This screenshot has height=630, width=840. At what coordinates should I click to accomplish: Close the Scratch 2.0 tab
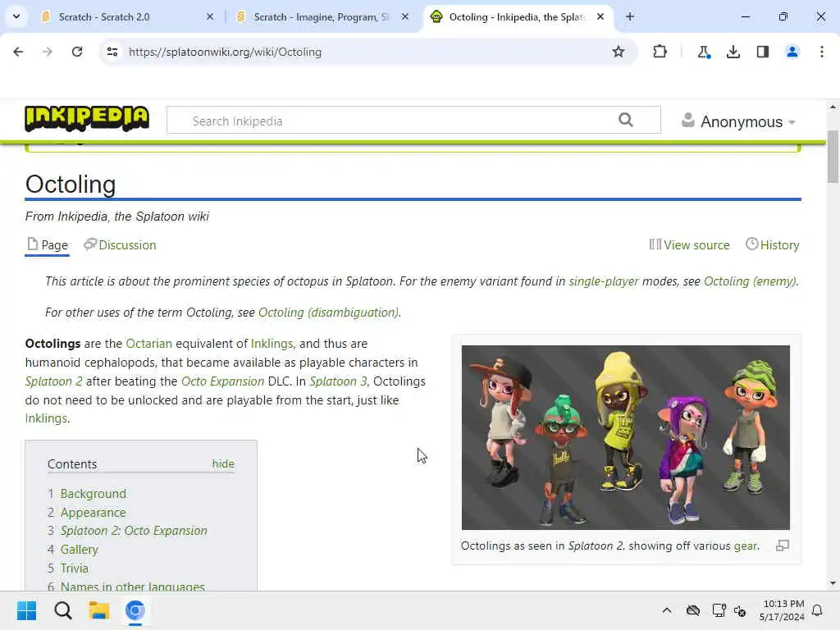click(210, 16)
